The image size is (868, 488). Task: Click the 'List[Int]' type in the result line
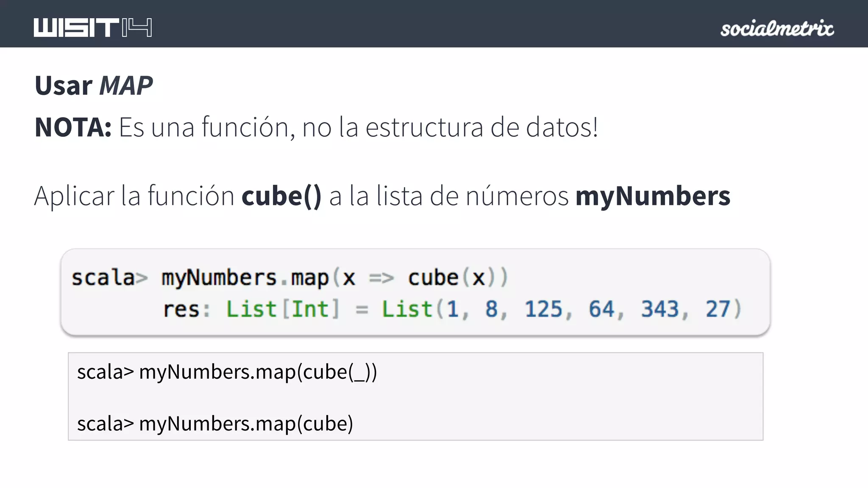tap(283, 309)
